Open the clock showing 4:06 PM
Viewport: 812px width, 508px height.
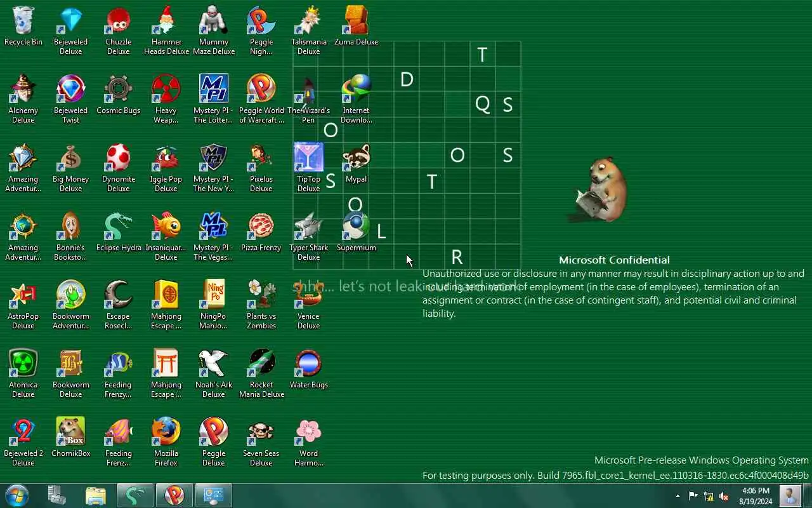[756, 496]
